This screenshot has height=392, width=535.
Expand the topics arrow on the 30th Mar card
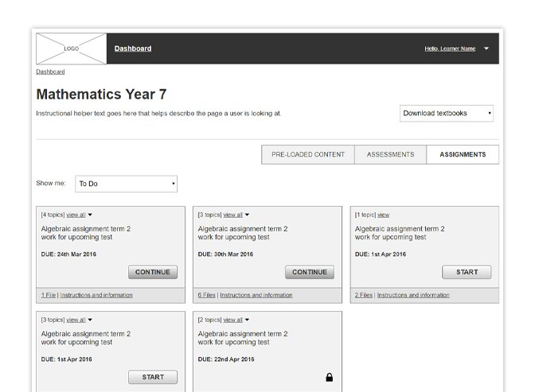tap(247, 215)
